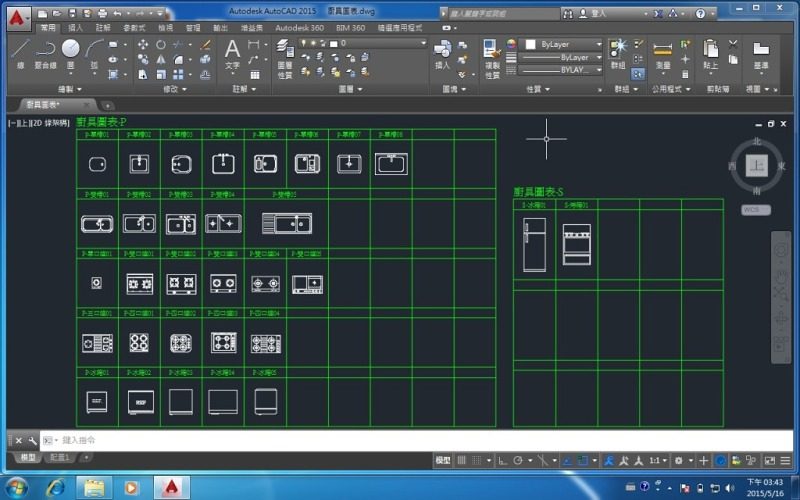Click the 登入 (Sign In) button
800x500 pixels.
point(599,14)
